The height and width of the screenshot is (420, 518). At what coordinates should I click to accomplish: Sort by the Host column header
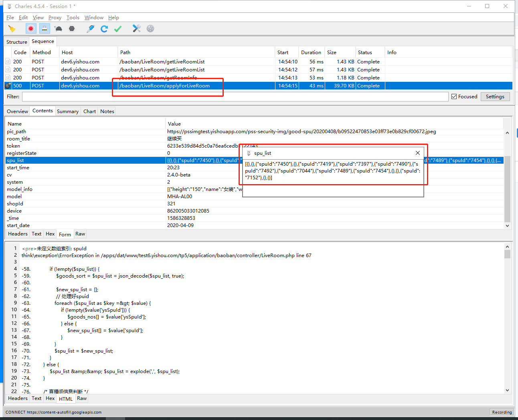coord(88,53)
